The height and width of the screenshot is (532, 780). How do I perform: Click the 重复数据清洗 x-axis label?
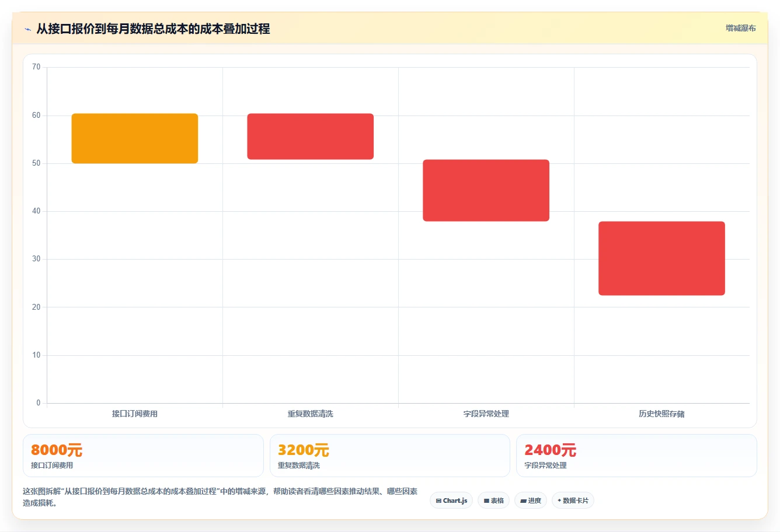[x=311, y=414]
